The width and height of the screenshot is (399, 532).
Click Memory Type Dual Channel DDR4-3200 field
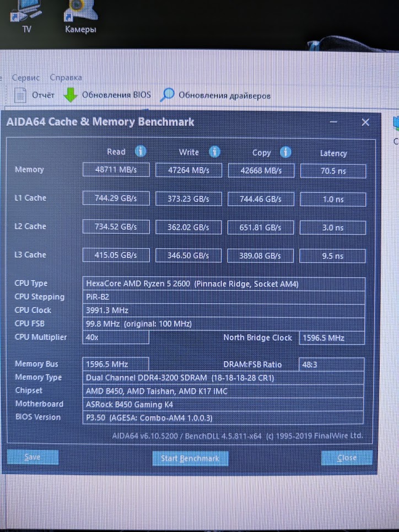[x=223, y=378]
